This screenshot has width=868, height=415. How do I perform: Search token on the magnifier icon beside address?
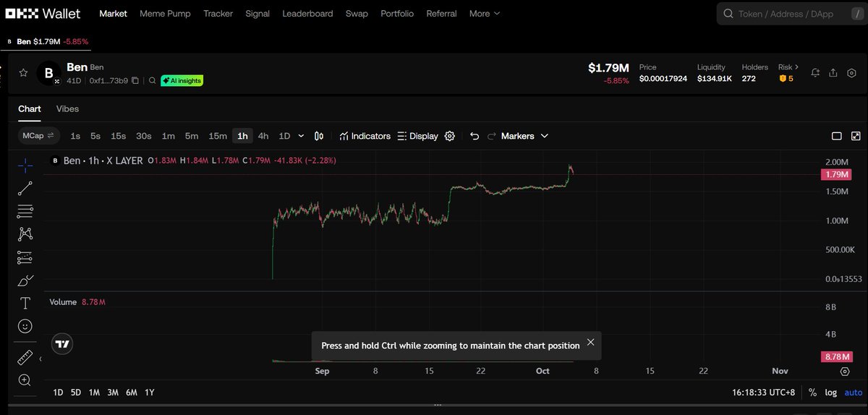(152, 81)
